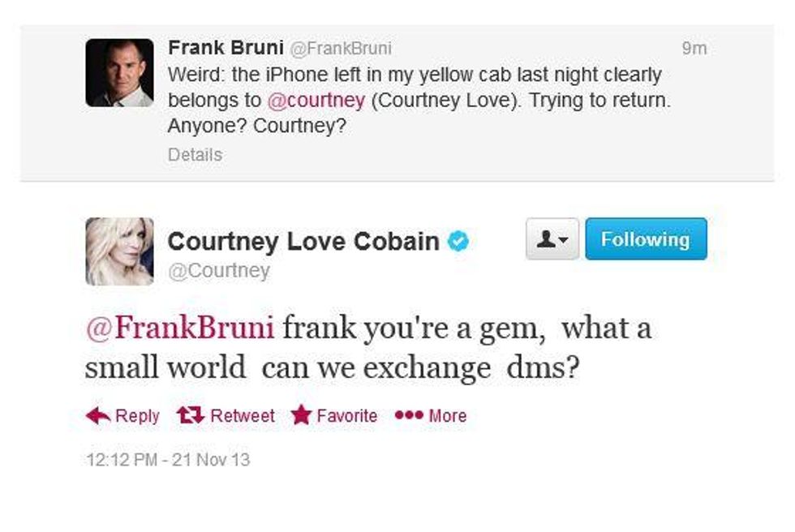Click the 12:12 PM - 21 Nov 13 timestamp
The image size is (795, 532).
coord(168,460)
